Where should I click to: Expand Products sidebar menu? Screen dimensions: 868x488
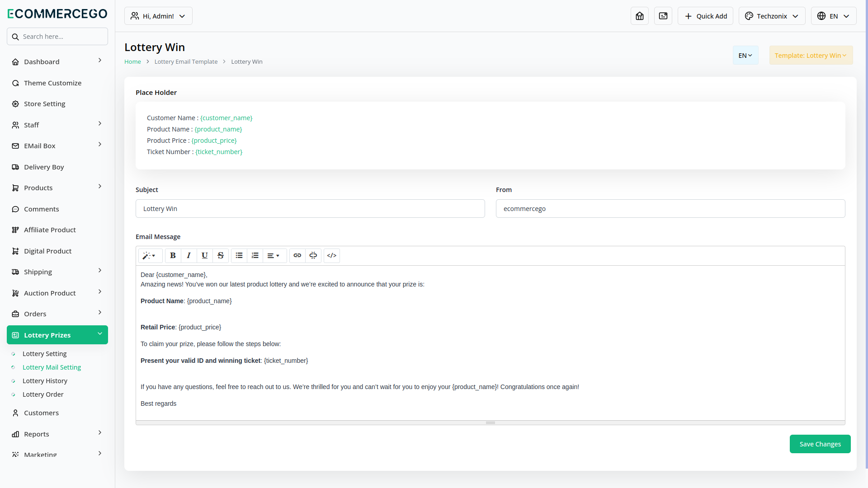pyautogui.click(x=57, y=188)
